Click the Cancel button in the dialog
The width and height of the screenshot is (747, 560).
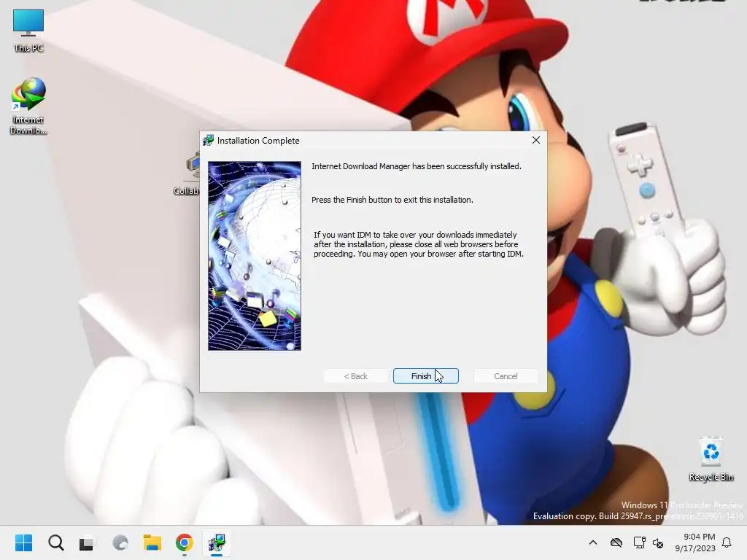coord(506,376)
